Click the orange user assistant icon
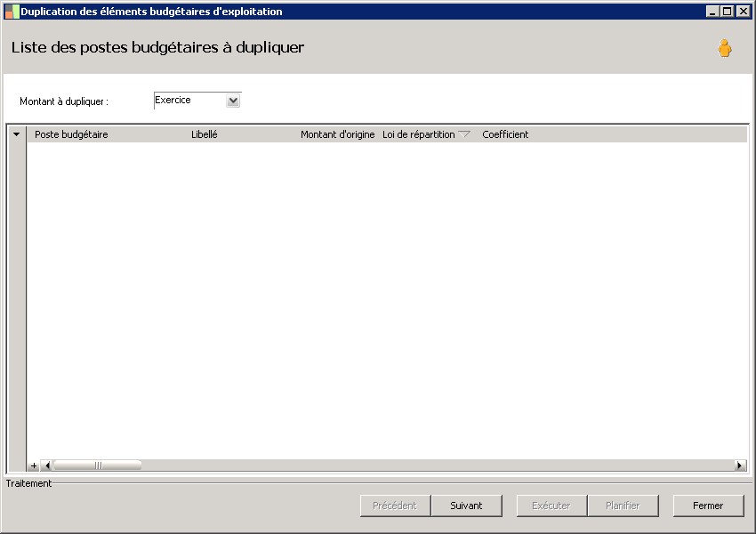Viewport: 756px width, 534px height. [724, 48]
